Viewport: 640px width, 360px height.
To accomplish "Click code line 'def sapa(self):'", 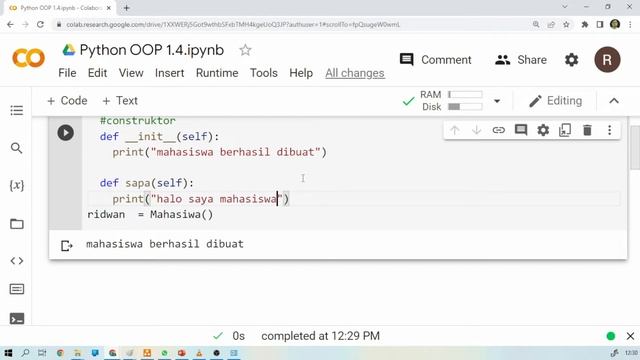I will (147, 183).
